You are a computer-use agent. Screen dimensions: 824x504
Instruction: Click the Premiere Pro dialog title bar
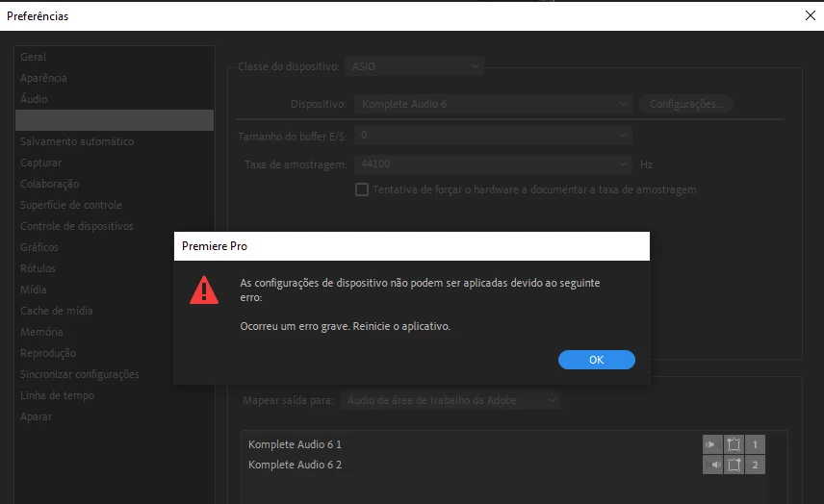(411, 246)
